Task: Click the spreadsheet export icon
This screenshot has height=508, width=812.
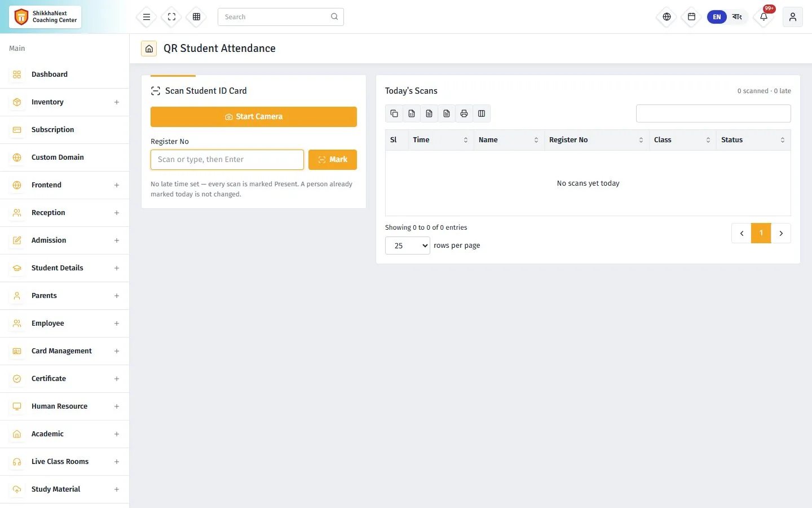Action: (412, 113)
